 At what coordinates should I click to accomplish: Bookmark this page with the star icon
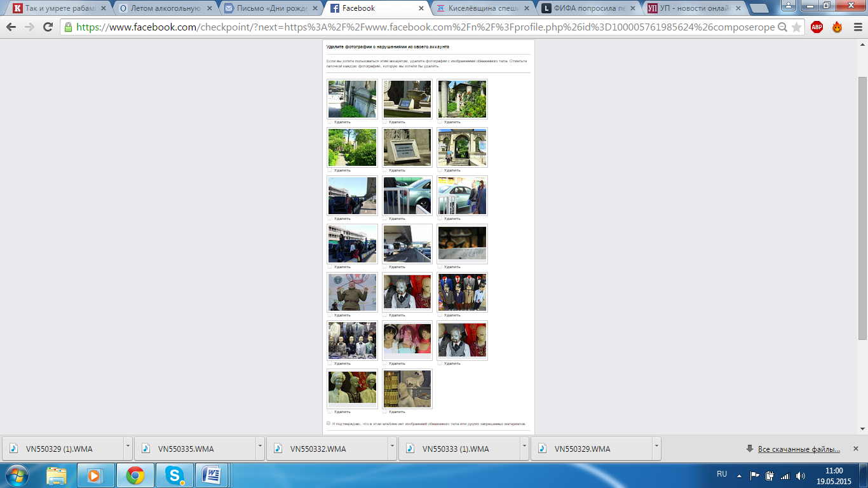796,27
